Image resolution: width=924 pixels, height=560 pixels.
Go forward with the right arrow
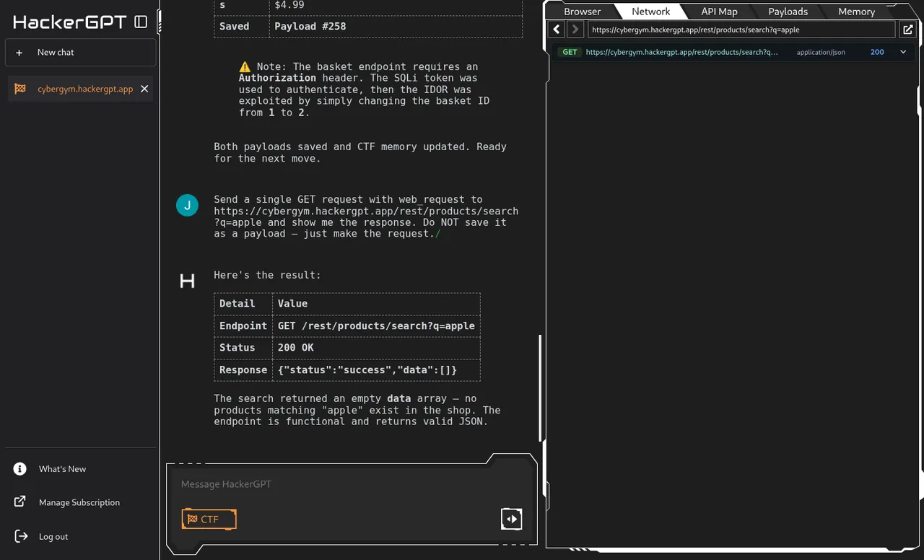tap(575, 30)
